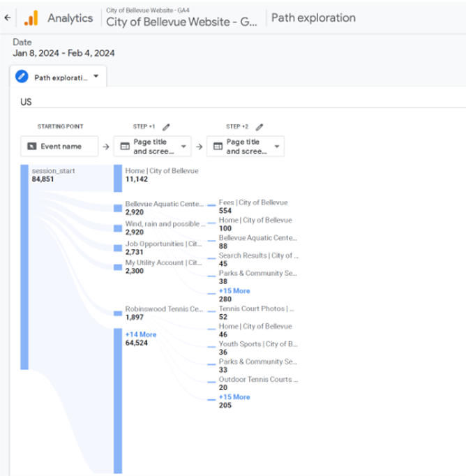
Task: Open Step +1 dimension dropdown arrow
Action: point(183,147)
